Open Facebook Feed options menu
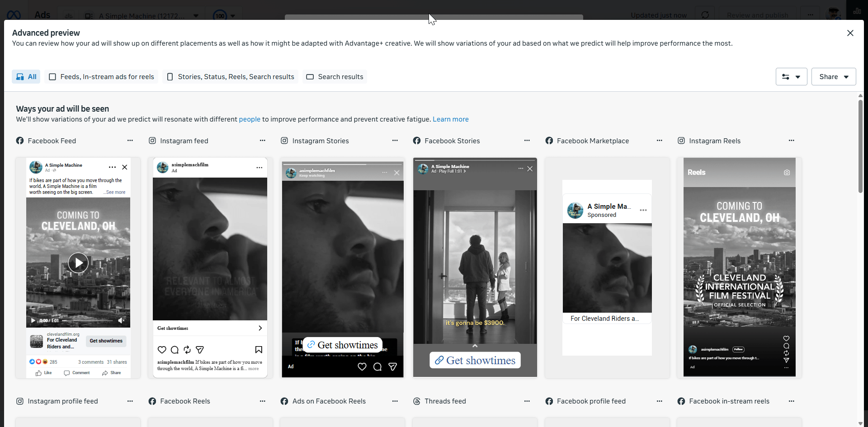The image size is (868, 427). 130,141
